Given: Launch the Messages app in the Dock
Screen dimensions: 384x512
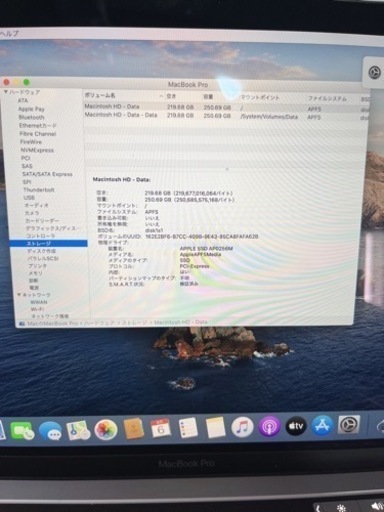Looking at the screenshot, I should tap(50, 431).
